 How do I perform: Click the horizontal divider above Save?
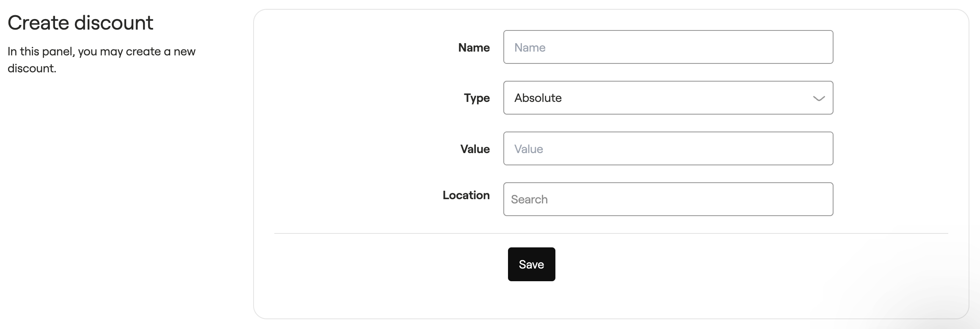tap(611, 233)
